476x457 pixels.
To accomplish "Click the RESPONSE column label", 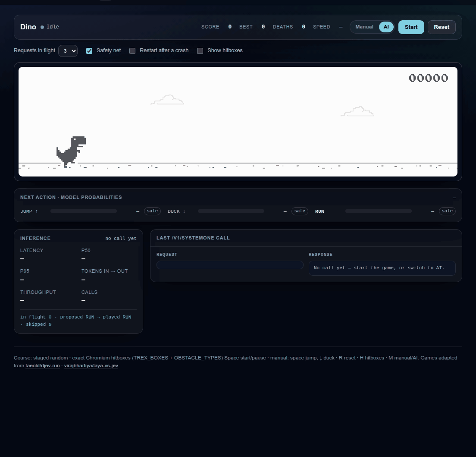I will pyautogui.click(x=320, y=254).
